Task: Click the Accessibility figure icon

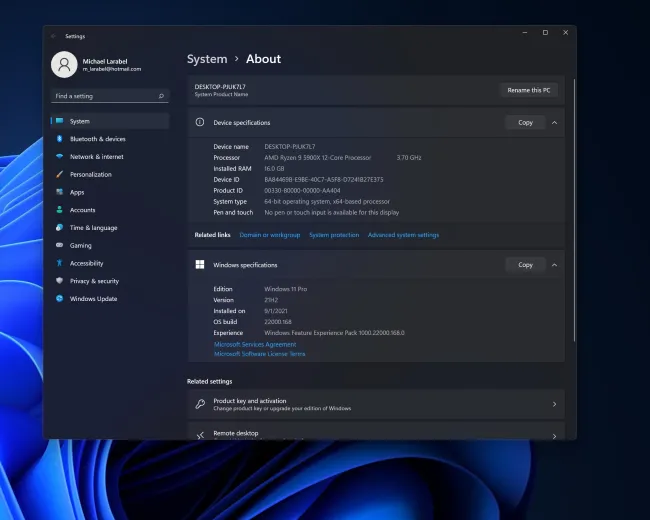Action: [x=60, y=263]
